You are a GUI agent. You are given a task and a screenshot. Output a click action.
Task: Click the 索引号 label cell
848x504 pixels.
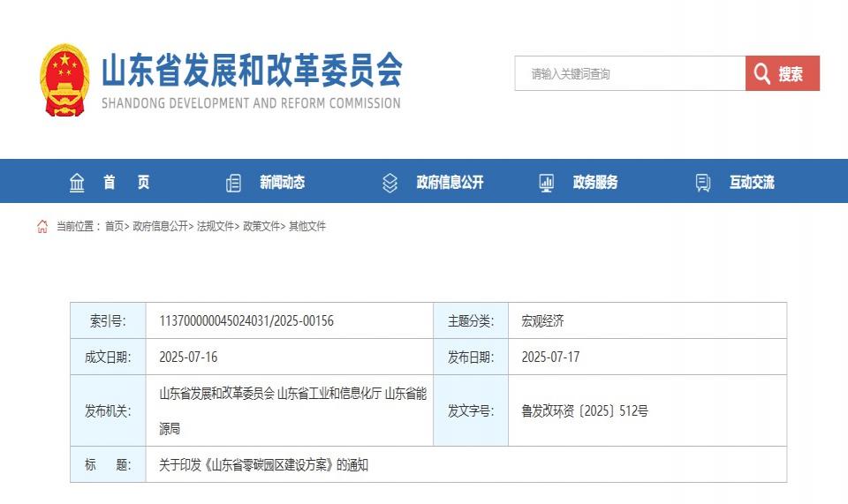(x=108, y=321)
